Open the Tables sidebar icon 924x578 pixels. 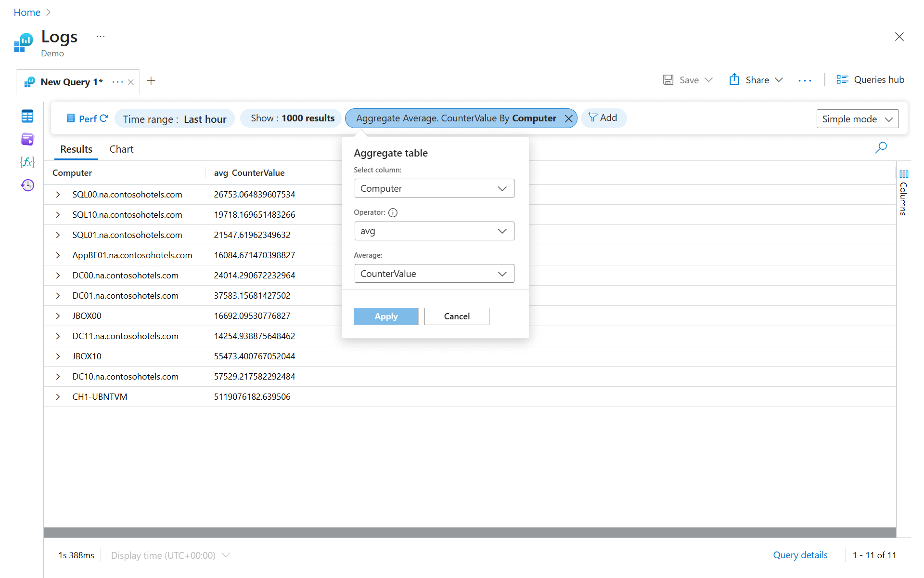click(27, 116)
